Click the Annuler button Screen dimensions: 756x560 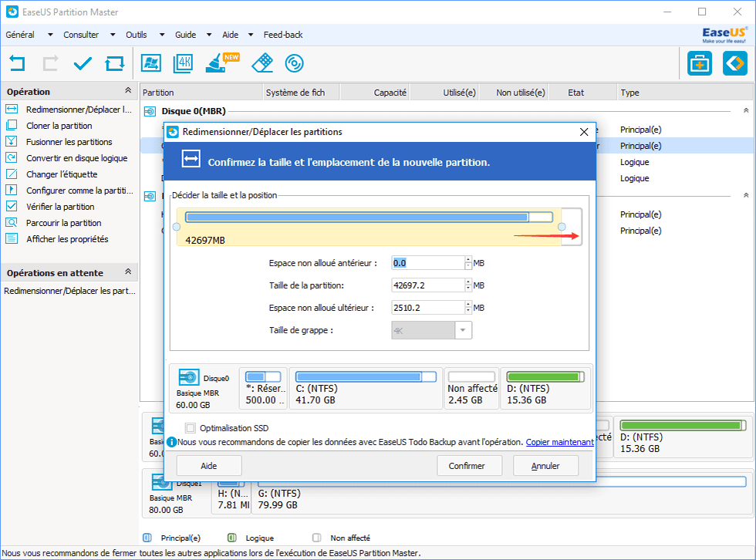(x=545, y=466)
